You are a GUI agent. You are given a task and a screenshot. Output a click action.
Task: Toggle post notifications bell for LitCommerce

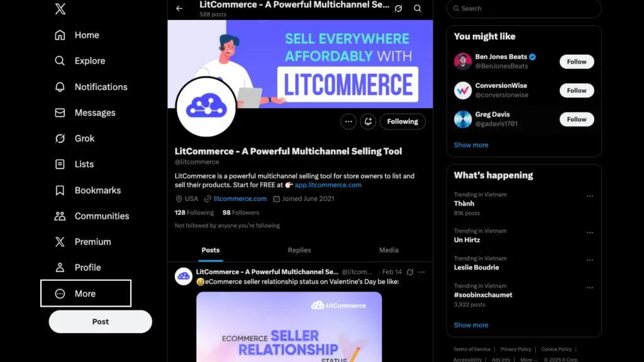368,121
